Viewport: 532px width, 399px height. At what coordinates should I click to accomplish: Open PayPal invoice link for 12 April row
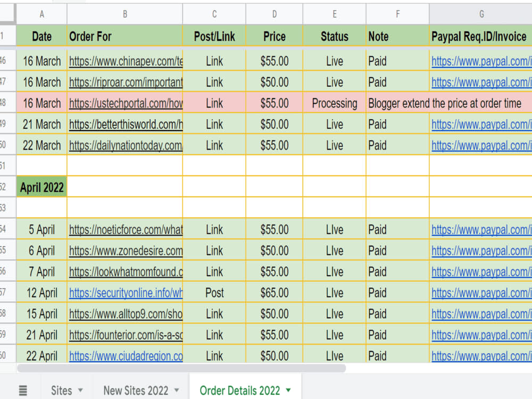(x=481, y=293)
